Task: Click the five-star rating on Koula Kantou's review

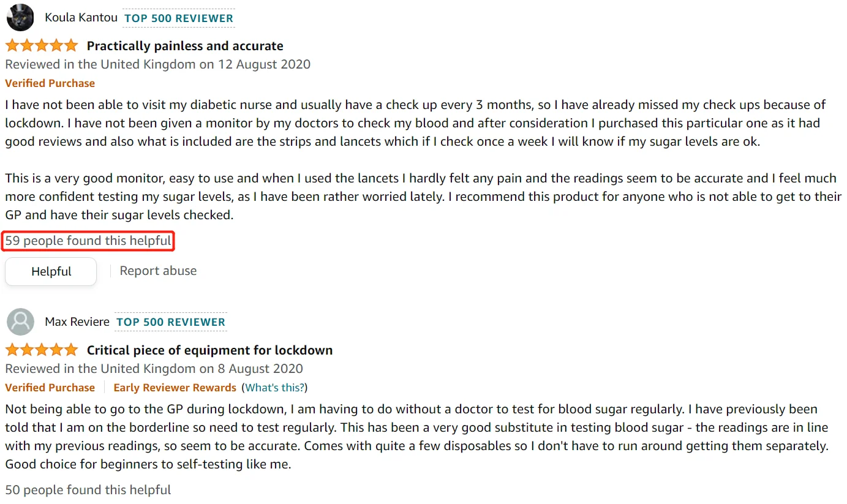Action: coord(42,46)
